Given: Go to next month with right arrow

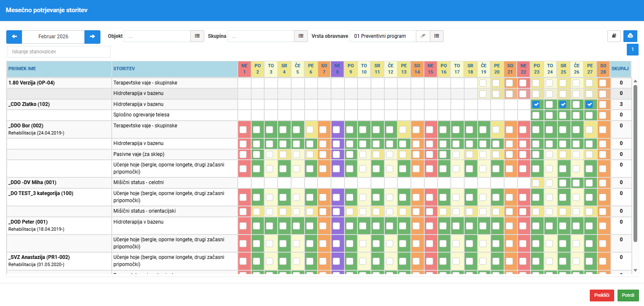Looking at the screenshot, I should [x=92, y=37].
